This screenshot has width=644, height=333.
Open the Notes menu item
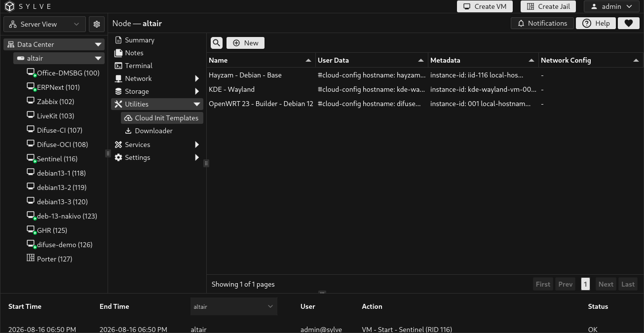157,53
